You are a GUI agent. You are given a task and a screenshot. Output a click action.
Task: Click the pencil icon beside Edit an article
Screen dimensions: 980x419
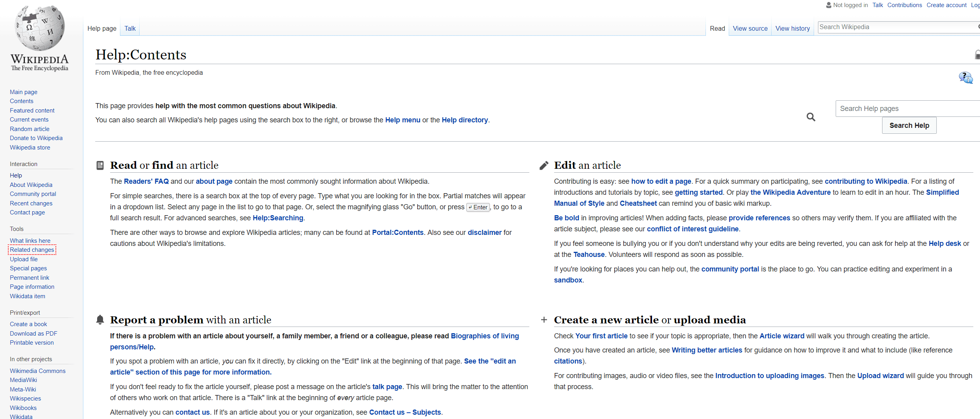click(x=544, y=166)
